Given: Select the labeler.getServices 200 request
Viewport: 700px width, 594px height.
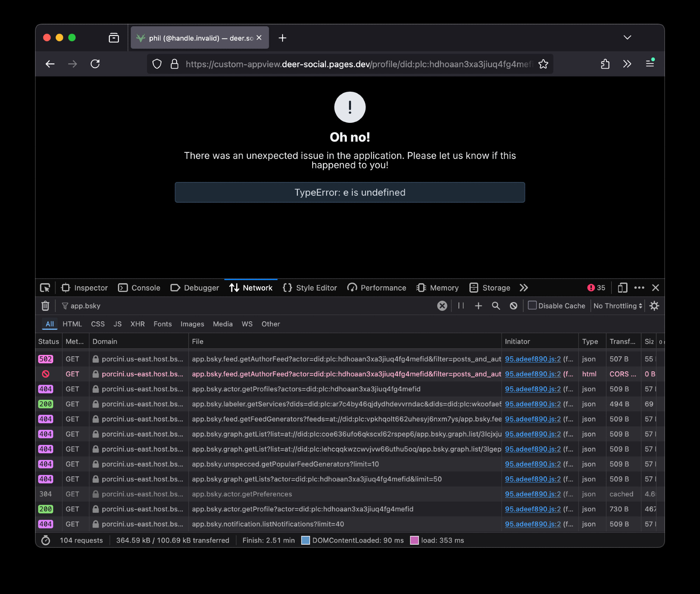Looking at the screenshot, I should 350,404.
